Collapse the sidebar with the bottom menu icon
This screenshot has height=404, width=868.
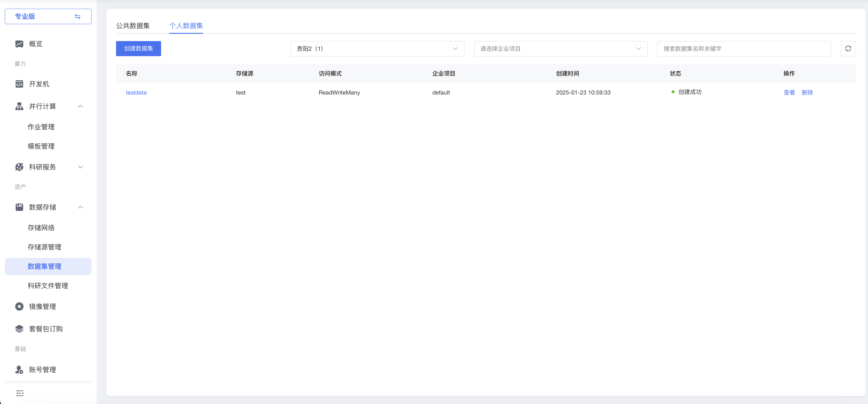coord(20,393)
